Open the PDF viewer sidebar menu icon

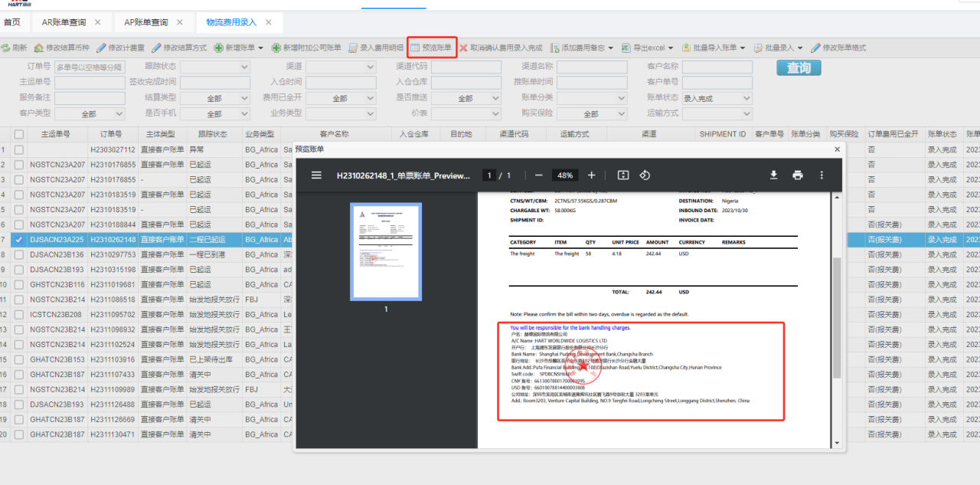click(316, 175)
